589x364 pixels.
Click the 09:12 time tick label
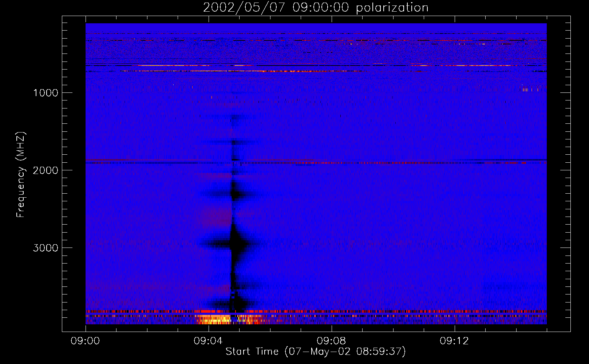click(x=454, y=341)
